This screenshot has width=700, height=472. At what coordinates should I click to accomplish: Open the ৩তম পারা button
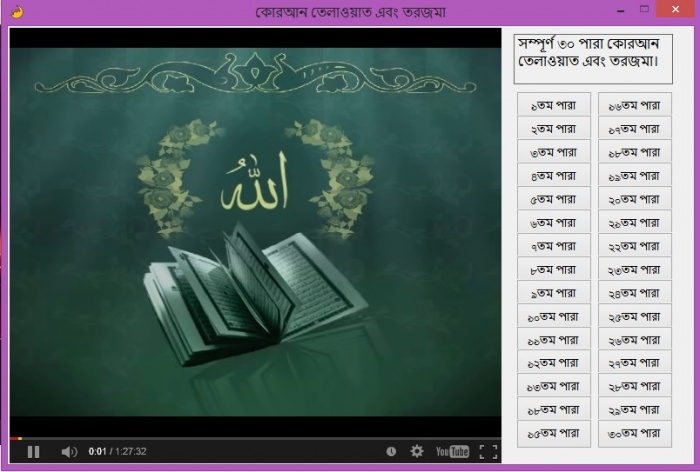pos(554,152)
